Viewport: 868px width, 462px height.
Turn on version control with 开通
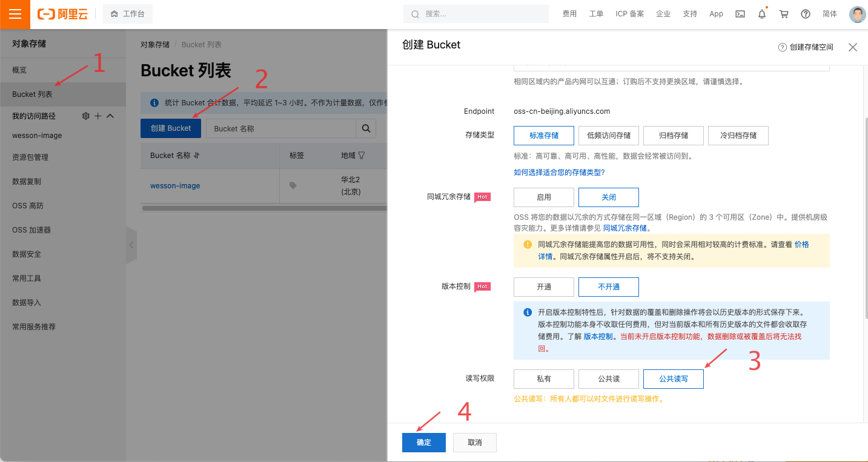coord(543,286)
